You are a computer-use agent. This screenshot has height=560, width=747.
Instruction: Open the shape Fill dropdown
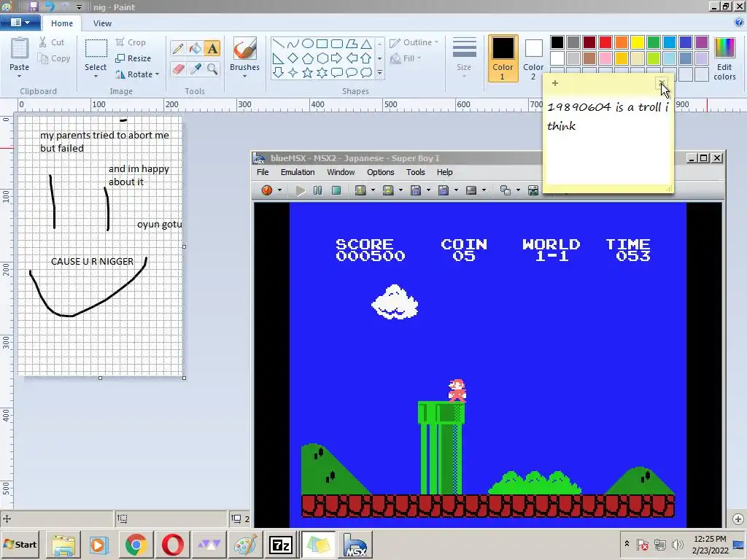(x=419, y=58)
